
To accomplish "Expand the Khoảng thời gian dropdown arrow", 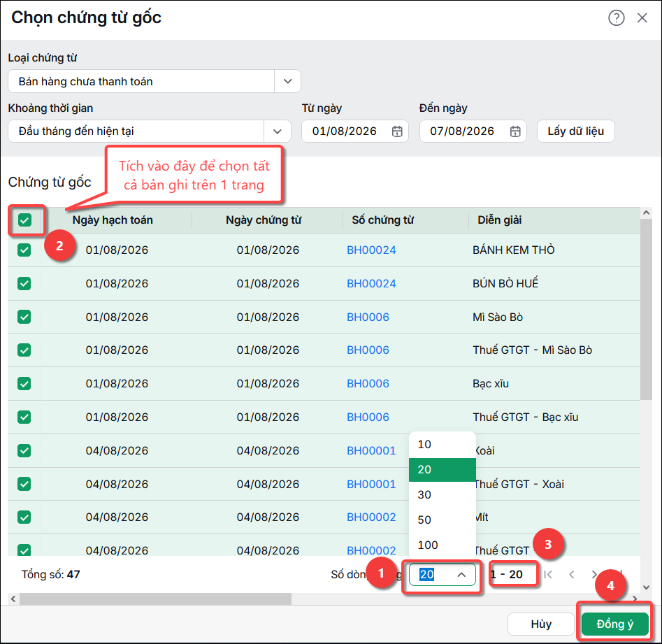I will [278, 131].
